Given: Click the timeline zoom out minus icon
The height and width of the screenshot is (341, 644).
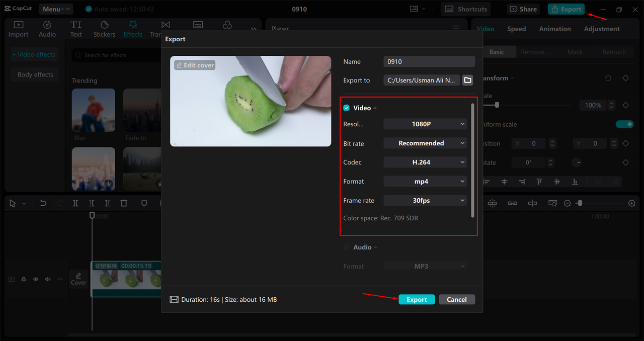Looking at the screenshot, I should [568, 203].
